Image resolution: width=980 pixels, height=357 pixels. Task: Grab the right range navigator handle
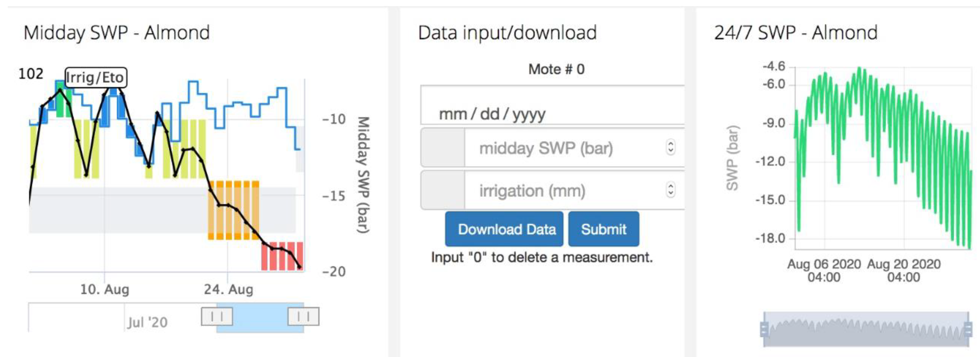pos(303,316)
